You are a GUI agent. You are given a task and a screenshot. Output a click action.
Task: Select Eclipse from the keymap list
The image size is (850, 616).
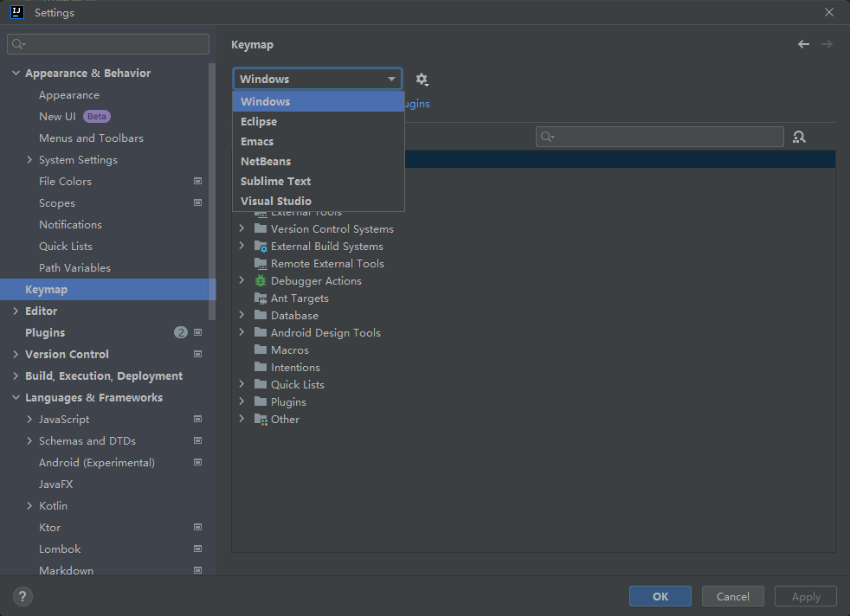coord(259,122)
